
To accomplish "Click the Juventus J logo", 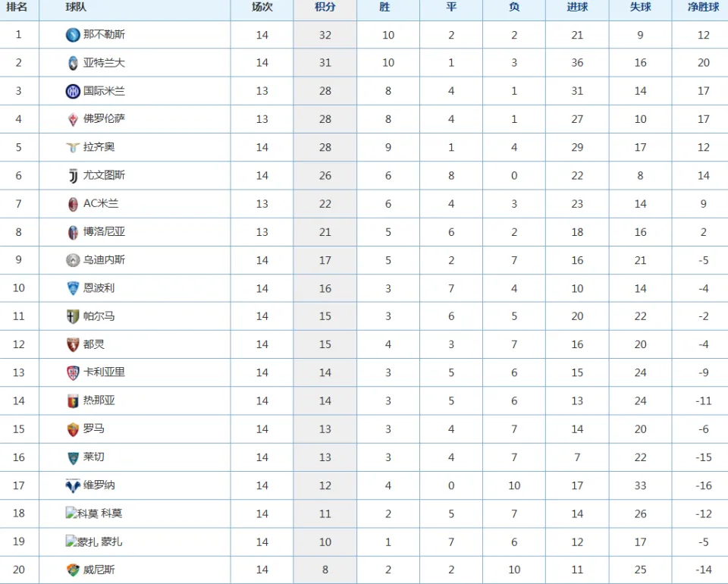I will pyautogui.click(x=73, y=176).
